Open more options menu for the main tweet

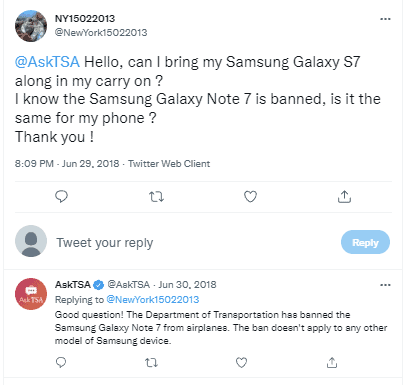pyautogui.click(x=385, y=19)
